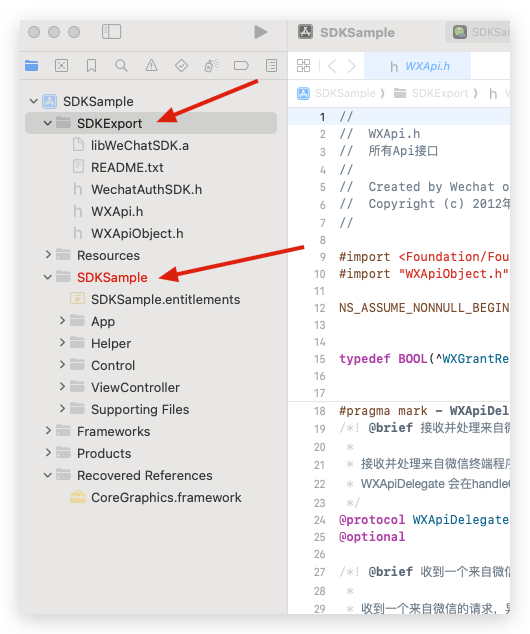Viewport: 530px width, 634px height.
Task: Toggle the navigator sidebar visibility
Action: click(111, 32)
